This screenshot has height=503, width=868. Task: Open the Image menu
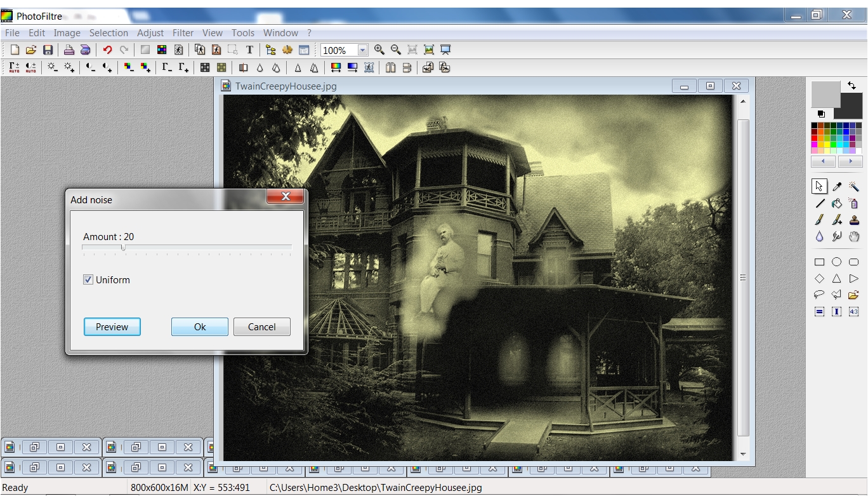coord(67,33)
